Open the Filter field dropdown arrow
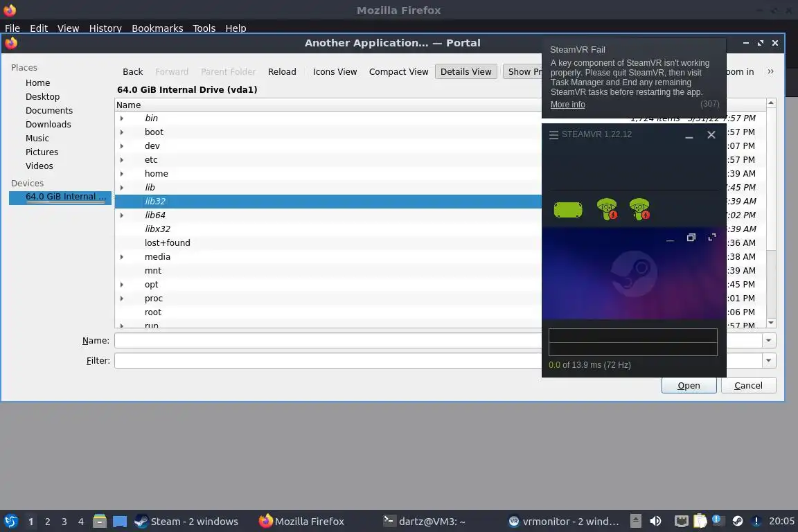 (x=768, y=360)
